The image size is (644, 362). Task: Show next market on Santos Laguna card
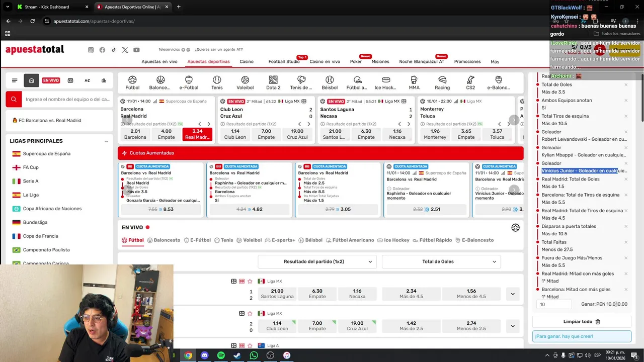[x=409, y=124]
